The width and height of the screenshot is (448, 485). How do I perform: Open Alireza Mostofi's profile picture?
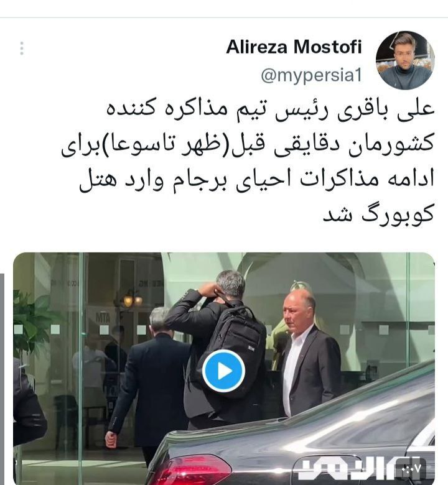(x=405, y=60)
